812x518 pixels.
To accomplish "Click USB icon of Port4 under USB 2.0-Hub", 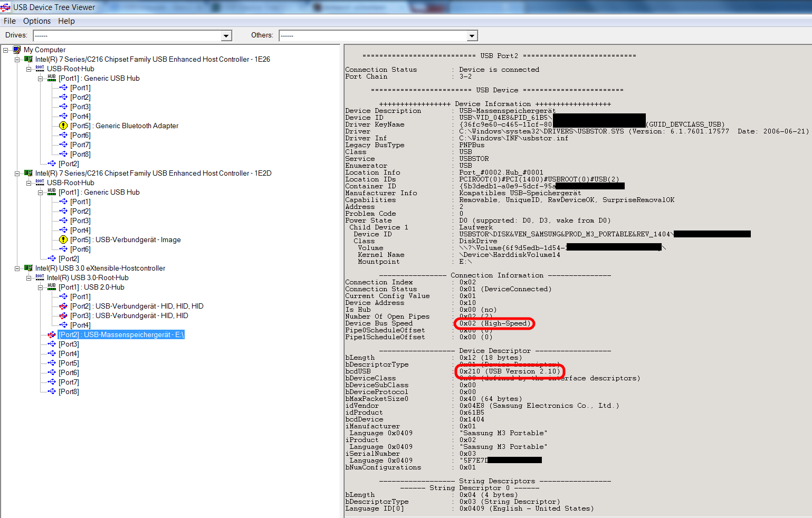I will [x=63, y=325].
